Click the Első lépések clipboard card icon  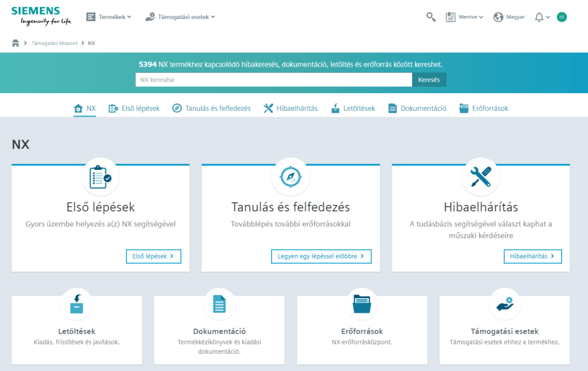point(100,177)
